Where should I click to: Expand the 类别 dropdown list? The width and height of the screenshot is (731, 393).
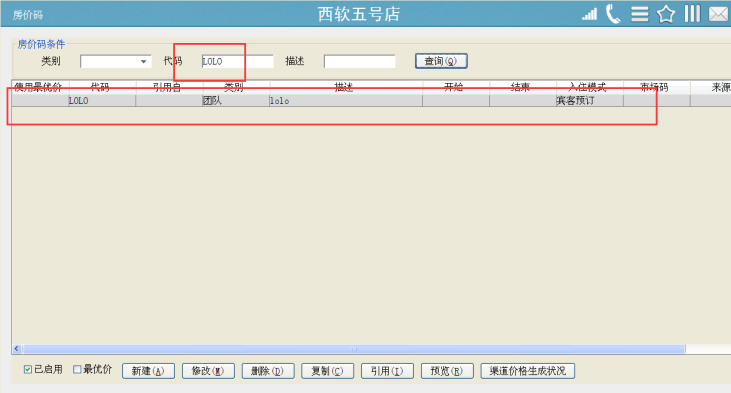tap(144, 62)
